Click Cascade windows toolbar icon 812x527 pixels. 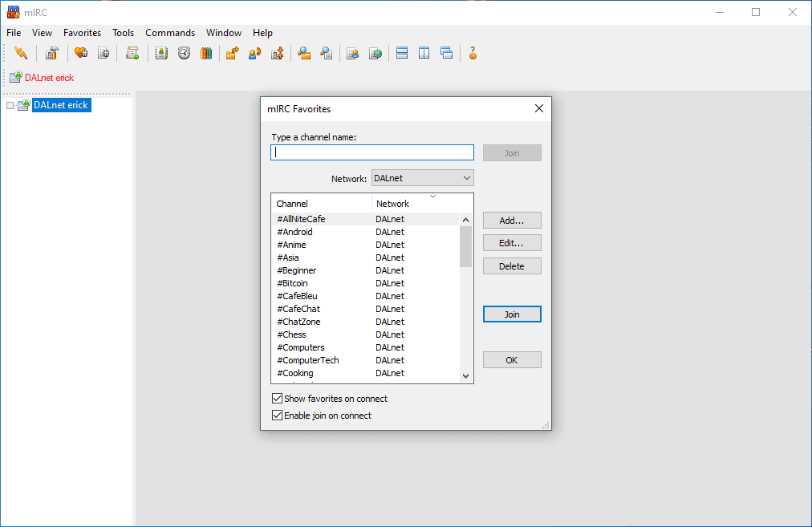click(x=446, y=53)
